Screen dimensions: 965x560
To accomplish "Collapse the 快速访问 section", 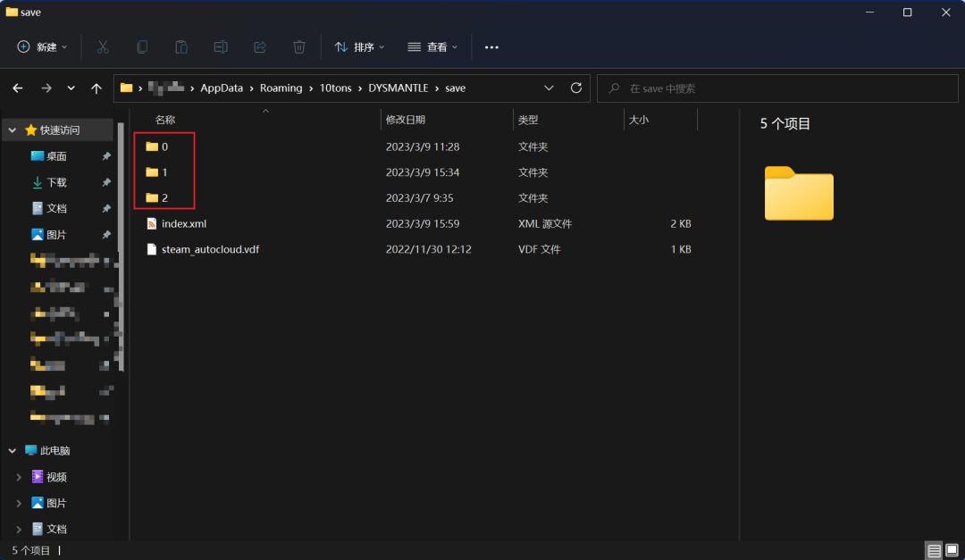I will (13, 130).
